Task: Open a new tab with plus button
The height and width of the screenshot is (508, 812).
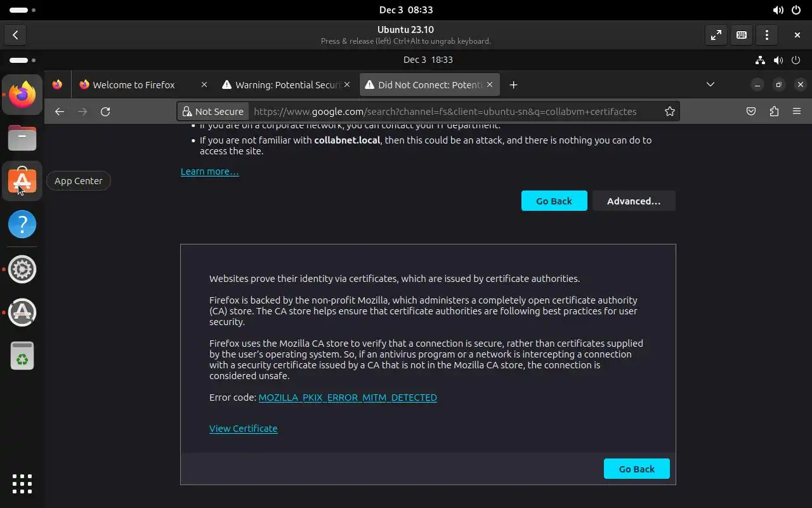Action: 514,84
